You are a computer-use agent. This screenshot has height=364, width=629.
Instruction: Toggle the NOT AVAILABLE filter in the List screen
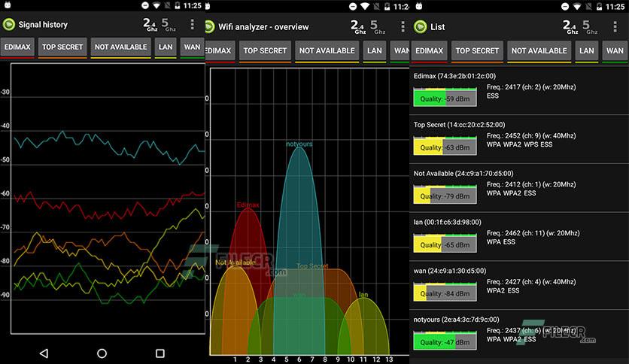click(x=539, y=51)
